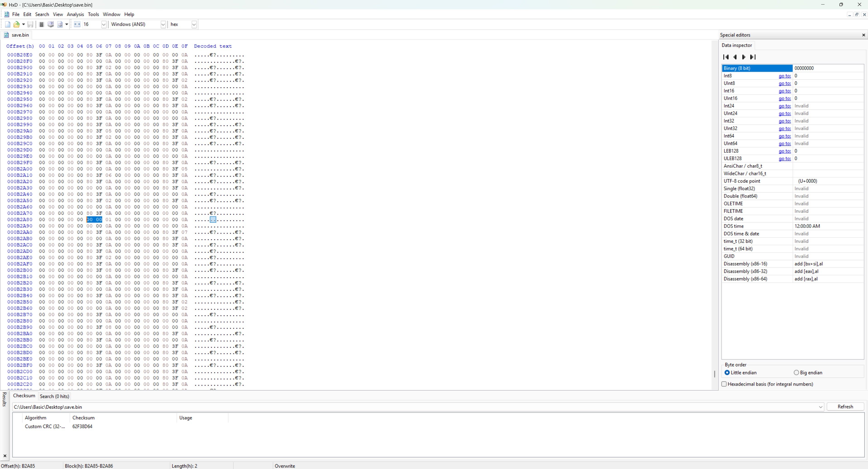Click the bytes-per-row width arrows icon

point(77,24)
